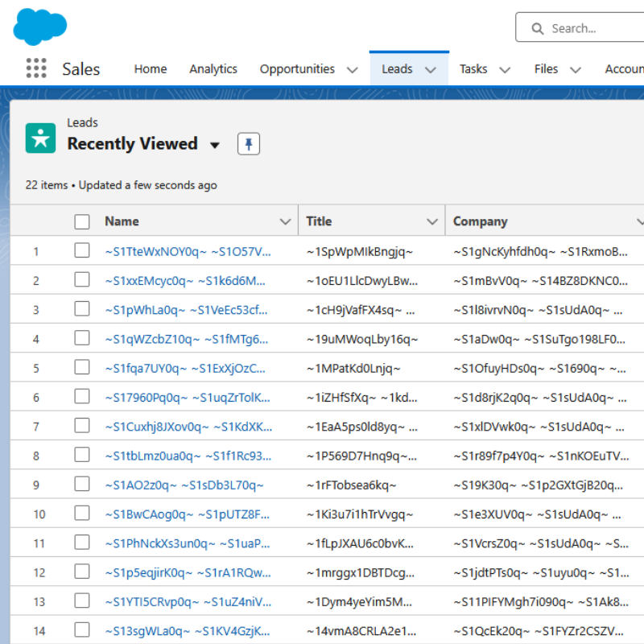This screenshot has width=644, height=644.
Task: Open lead ~S1p5eqjirK0q~ in row 12
Action: click(188, 572)
